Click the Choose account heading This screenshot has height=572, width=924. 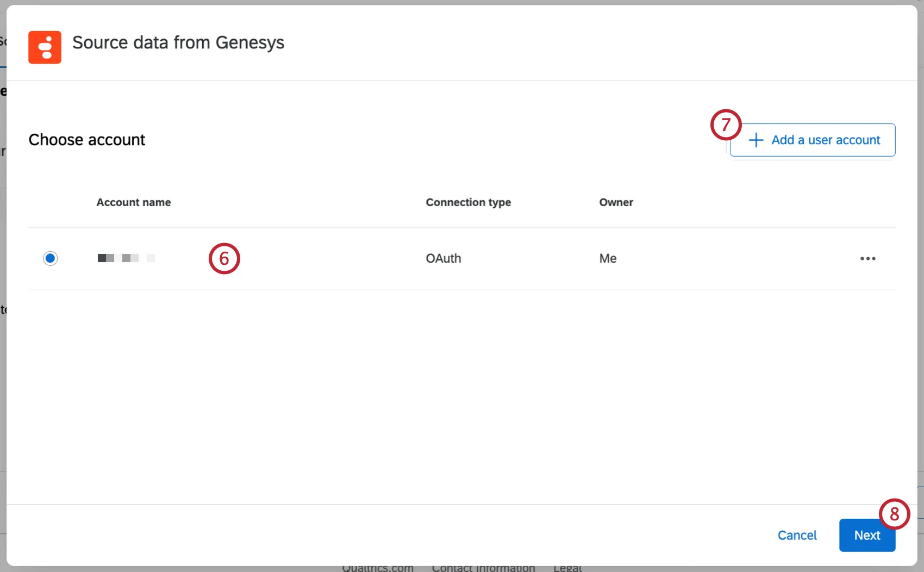(87, 140)
